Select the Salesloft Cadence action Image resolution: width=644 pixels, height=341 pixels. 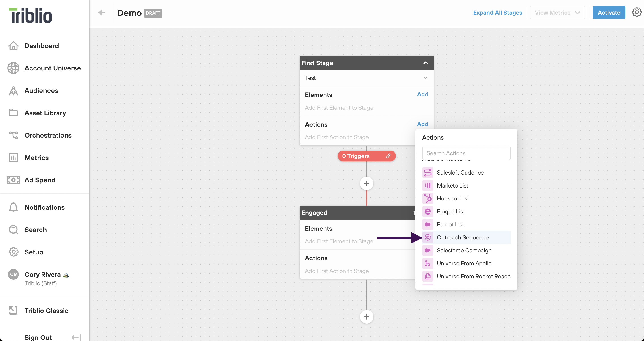click(x=460, y=172)
